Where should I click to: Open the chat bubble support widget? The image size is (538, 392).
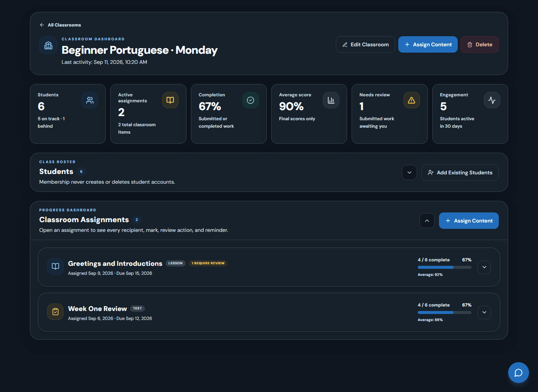pyautogui.click(x=519, y=373)
